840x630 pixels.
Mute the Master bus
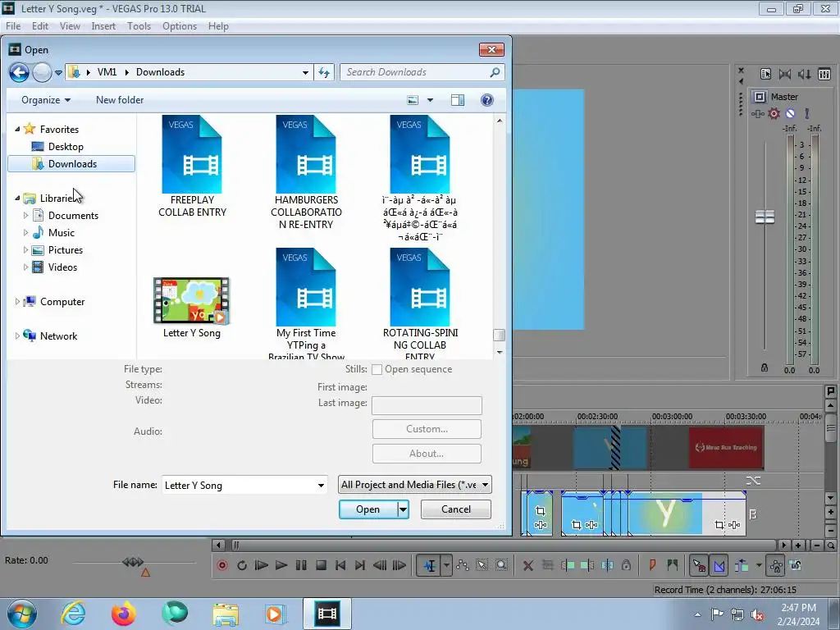[790, 113]
